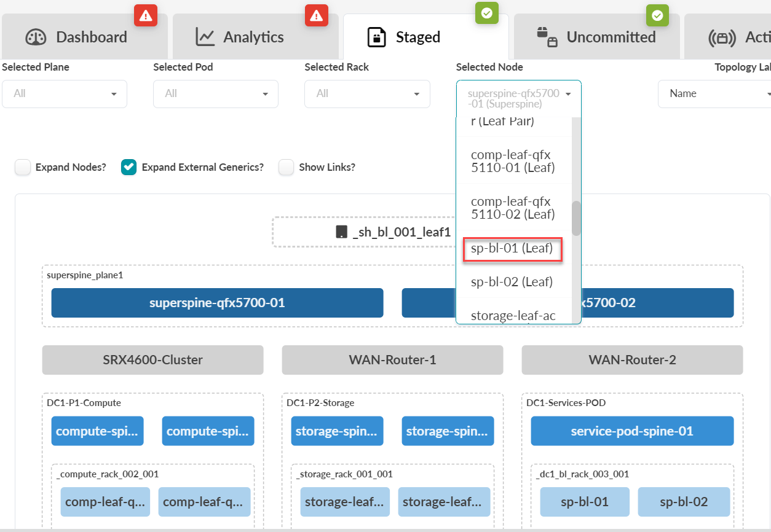
Task: Click _sh_bl_001_leaf1 node box
Action: pos(364,232)
